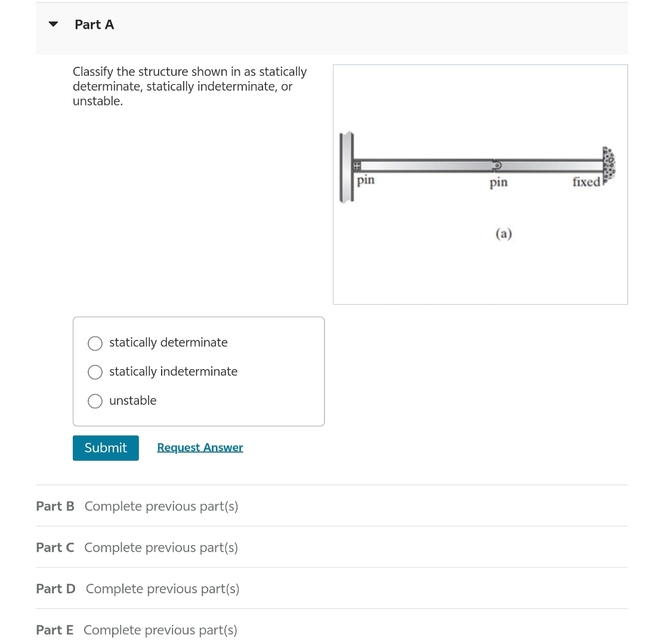The image size is (670, 644).
Task: Expand Part B section
Action: (55, 506)
